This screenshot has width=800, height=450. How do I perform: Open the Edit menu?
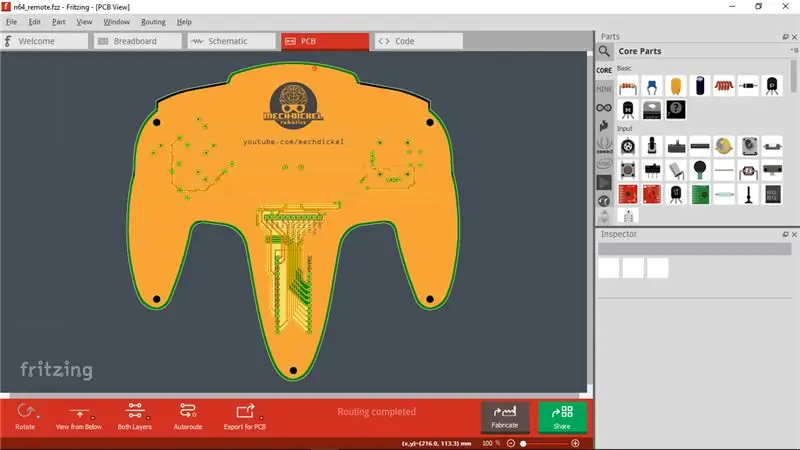(35, 22)
